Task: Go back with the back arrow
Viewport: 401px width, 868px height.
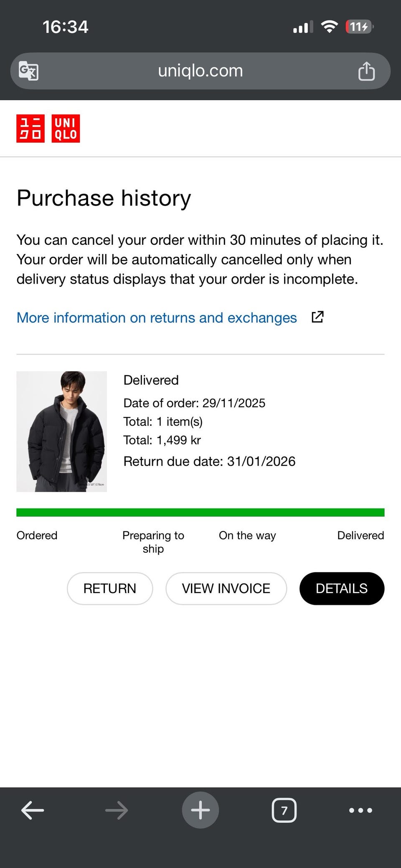Action: (x=33, y=810)
